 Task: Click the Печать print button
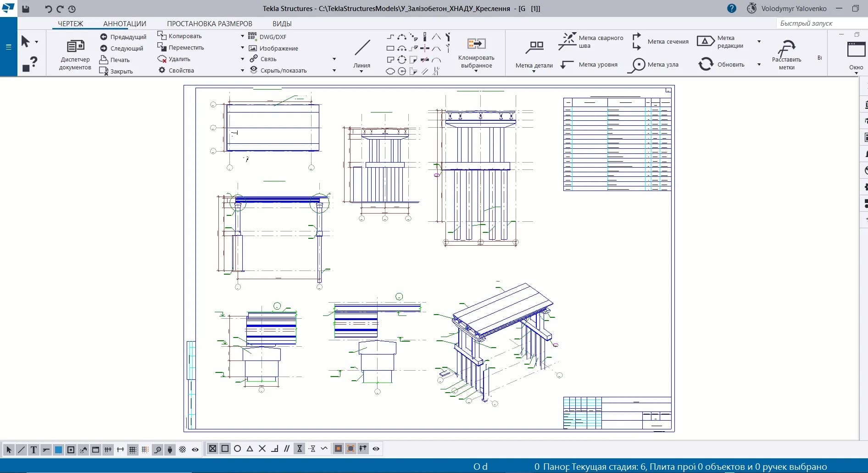[x=116, y=60]
